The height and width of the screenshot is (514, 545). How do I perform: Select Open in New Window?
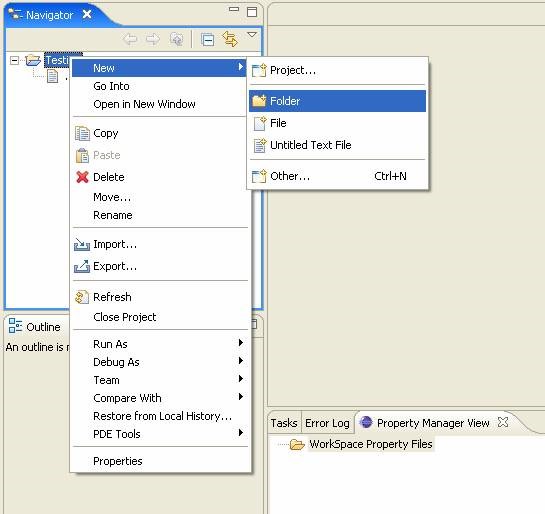click(x=158, y=104)
